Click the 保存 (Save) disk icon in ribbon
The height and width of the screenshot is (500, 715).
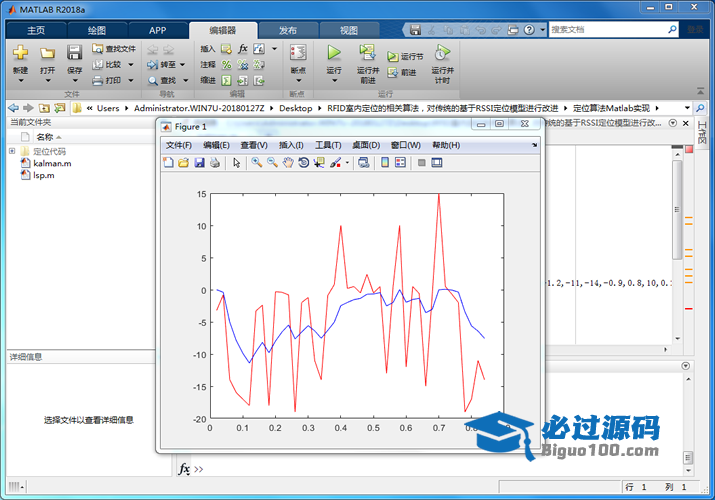click(74, 52)
